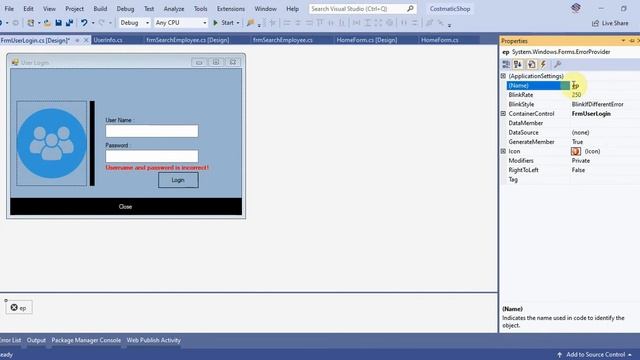Screen dimensions: 640x360
Task: Click the Redo toolbar icon
Action: [101, 23]
